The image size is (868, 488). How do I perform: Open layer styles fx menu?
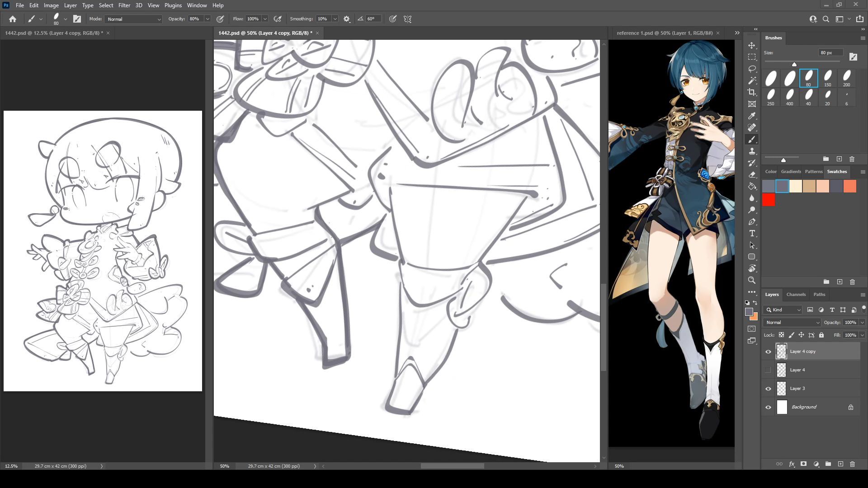792,464
